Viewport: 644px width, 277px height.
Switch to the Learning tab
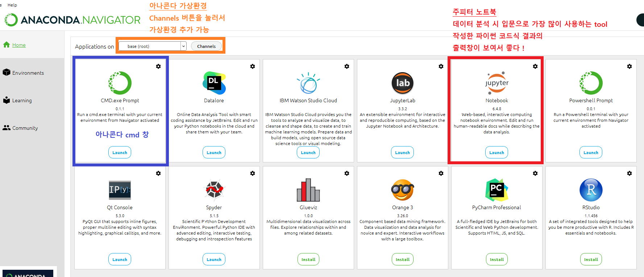(22, 100)
